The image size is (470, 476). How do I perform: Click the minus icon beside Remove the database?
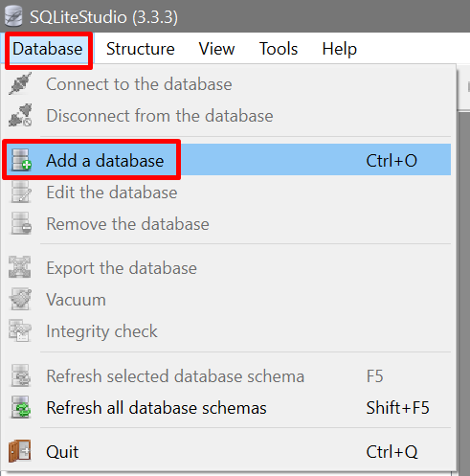[21, 223]
